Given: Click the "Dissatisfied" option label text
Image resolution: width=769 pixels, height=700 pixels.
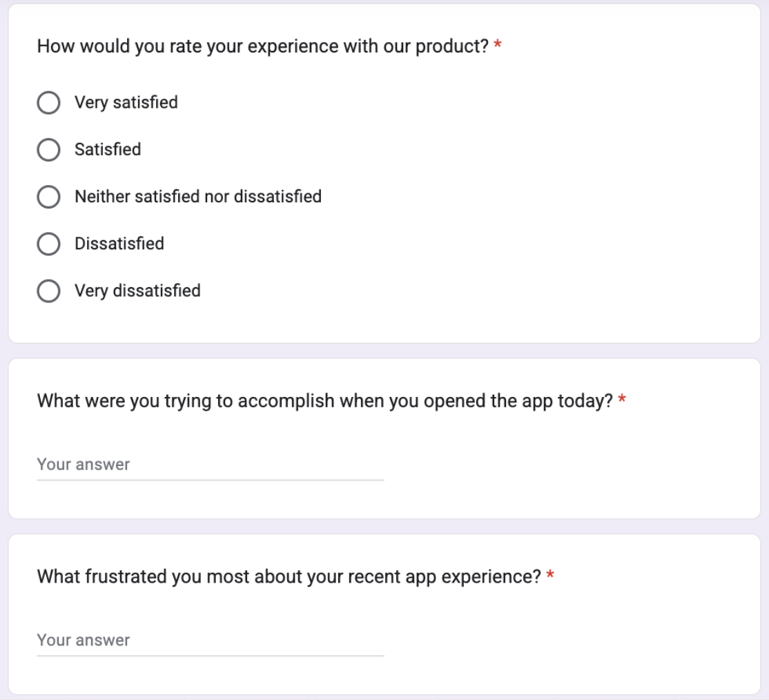Looking at the screenshot, I should pos(119,244).
